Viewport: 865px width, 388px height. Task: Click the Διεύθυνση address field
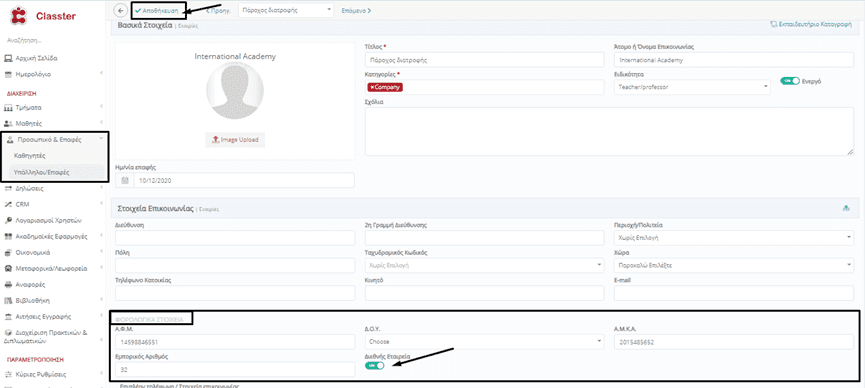[x=235, y=238]
